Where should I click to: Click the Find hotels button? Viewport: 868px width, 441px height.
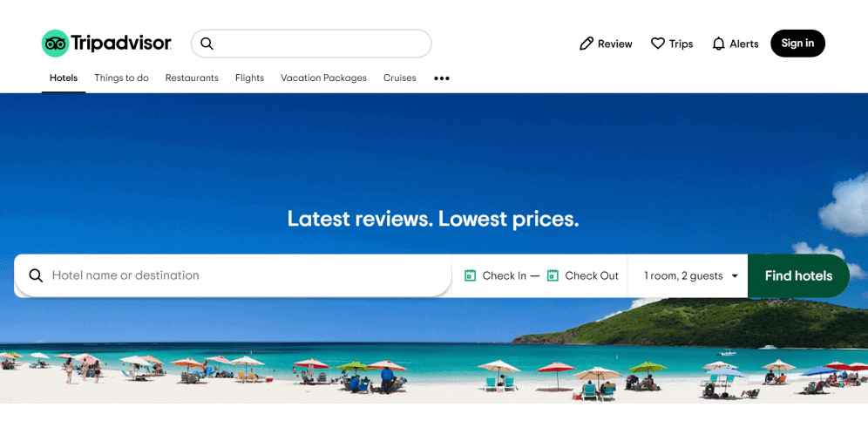798,275
